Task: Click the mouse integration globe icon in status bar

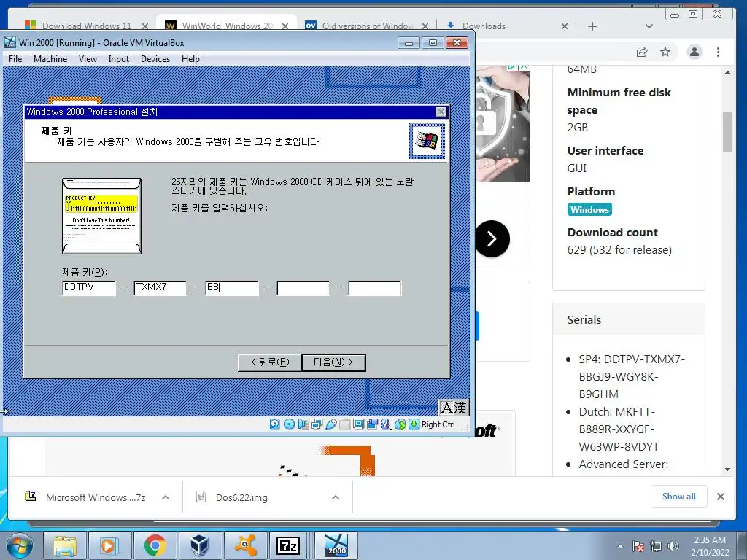Action: 400,424
